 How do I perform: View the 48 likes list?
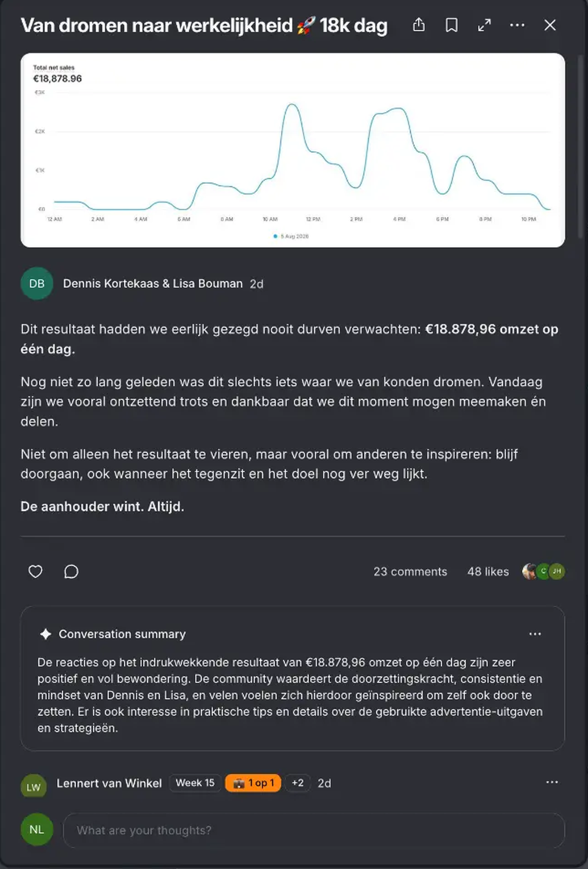point(488,571)
